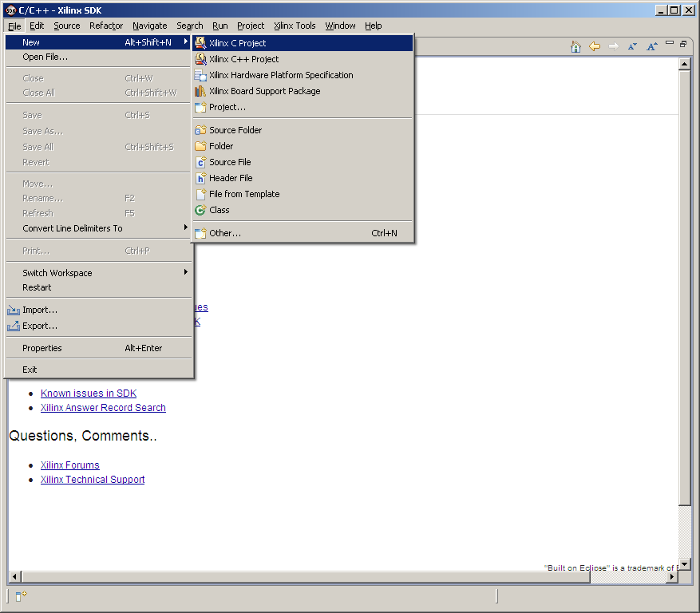Open the Run menu

coord(220,26)
